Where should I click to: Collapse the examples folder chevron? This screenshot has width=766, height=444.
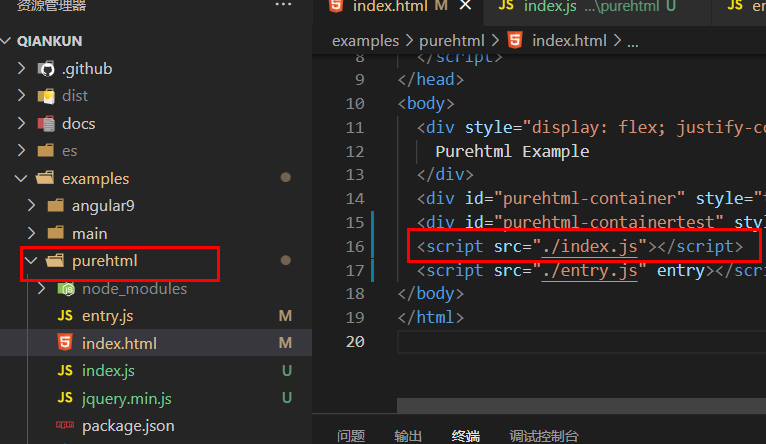point(21,178)
